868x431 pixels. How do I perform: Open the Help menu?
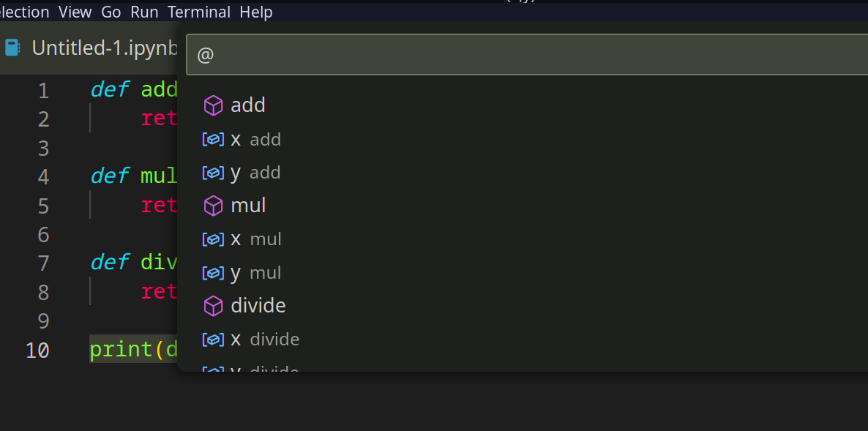[255, 12]
